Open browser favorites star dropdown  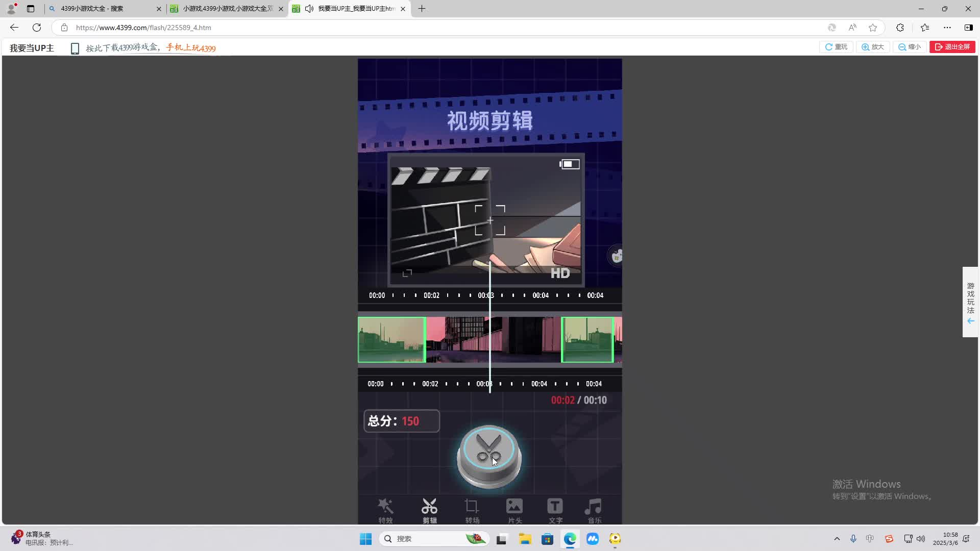925,28
